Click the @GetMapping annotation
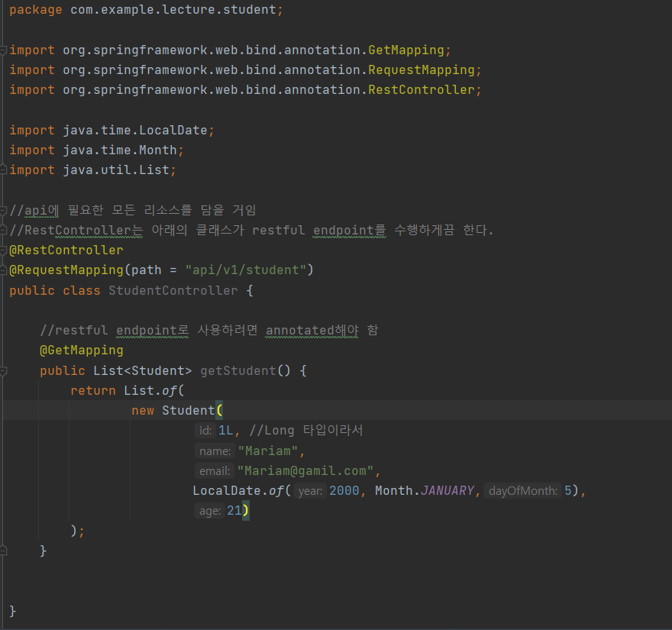Viewport: 672px width, 630px height. pyautogui.click(x=82, y=351)
